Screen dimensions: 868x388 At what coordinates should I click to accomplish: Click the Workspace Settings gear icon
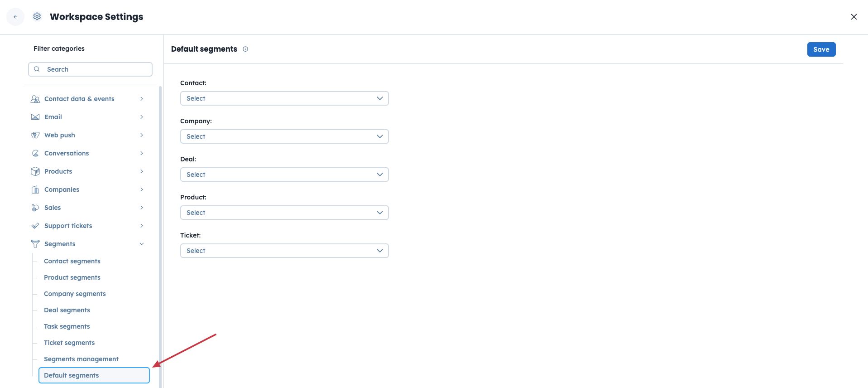click(37, 17)
